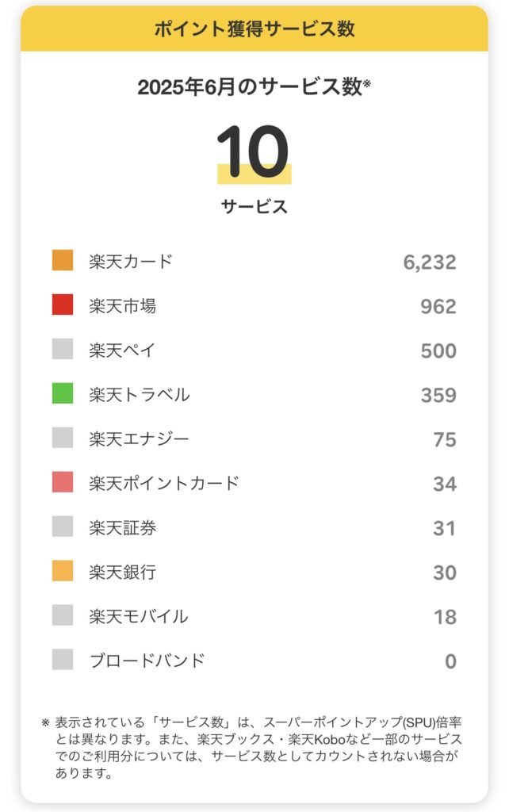
Task: Click the large 10 service count
Action: [253, 151]
